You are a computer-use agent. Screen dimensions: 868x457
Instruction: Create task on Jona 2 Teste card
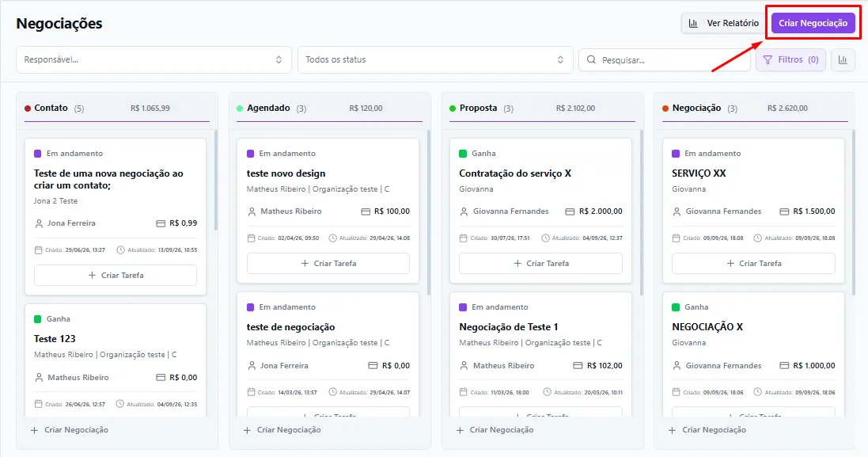click(116, 276)
